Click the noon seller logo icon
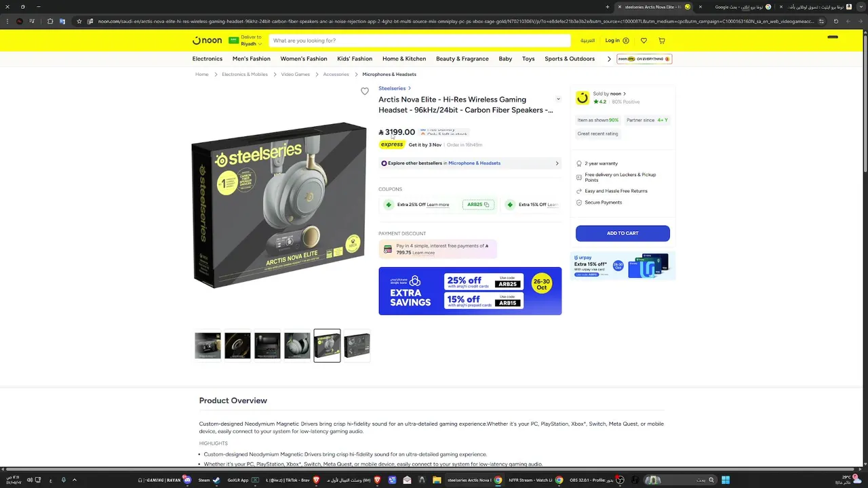 [x=583, y=98]
